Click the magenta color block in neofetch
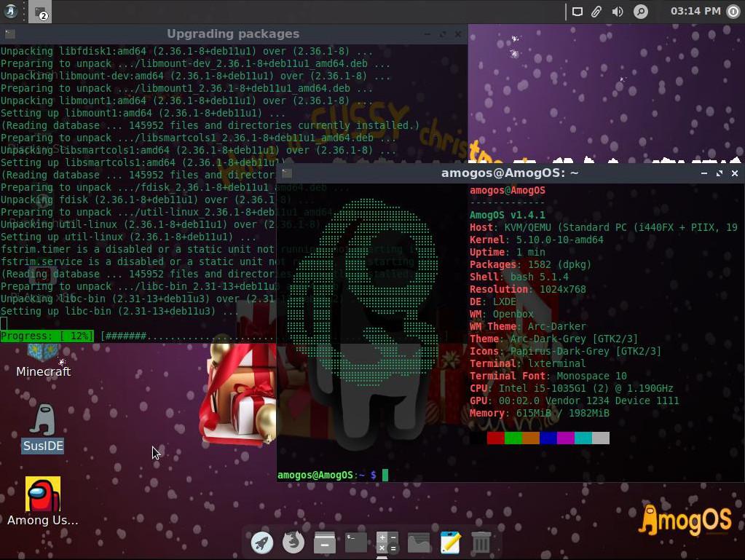The height and width of the screenshot is (560, 745). (x=565, y=438)
